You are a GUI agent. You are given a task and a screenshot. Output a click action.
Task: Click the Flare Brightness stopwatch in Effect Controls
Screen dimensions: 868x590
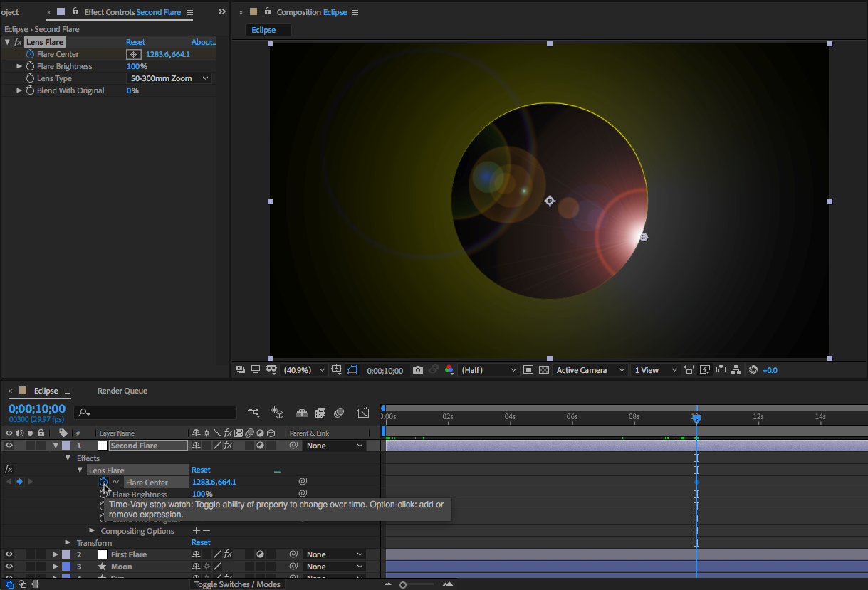click(x=30, y=66)
